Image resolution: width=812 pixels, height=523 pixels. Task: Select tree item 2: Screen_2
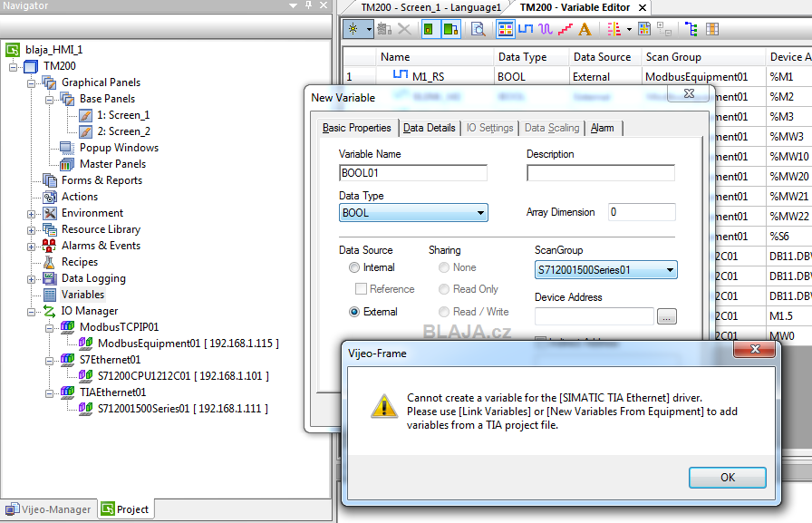point(124,131)
